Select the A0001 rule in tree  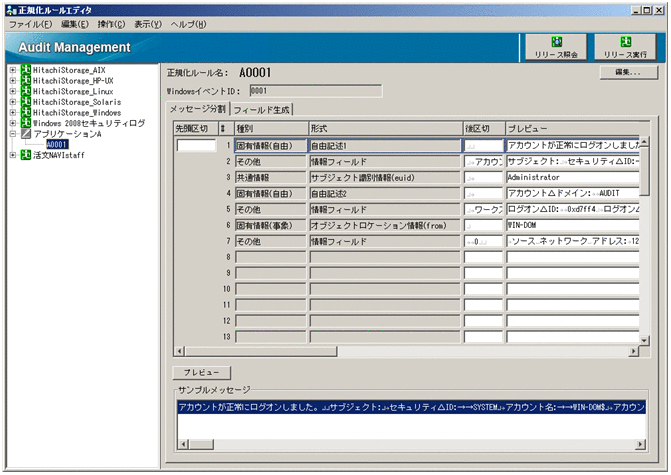point(56,145)
